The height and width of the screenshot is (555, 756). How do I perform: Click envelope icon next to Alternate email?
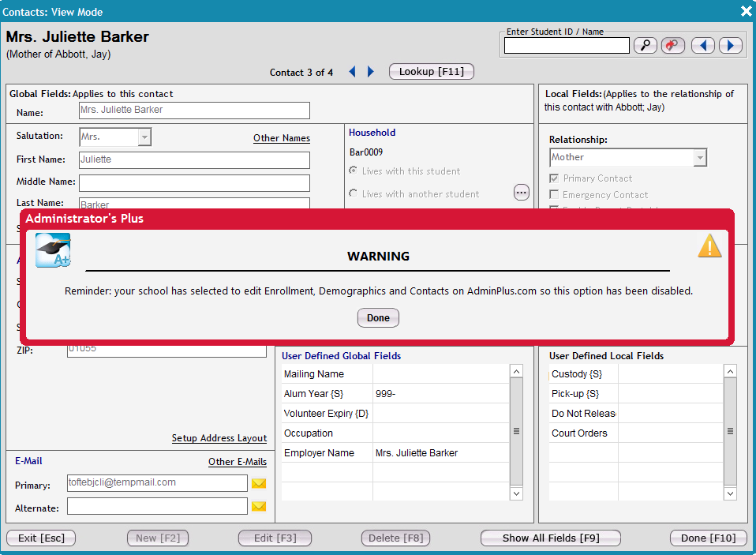259,506
